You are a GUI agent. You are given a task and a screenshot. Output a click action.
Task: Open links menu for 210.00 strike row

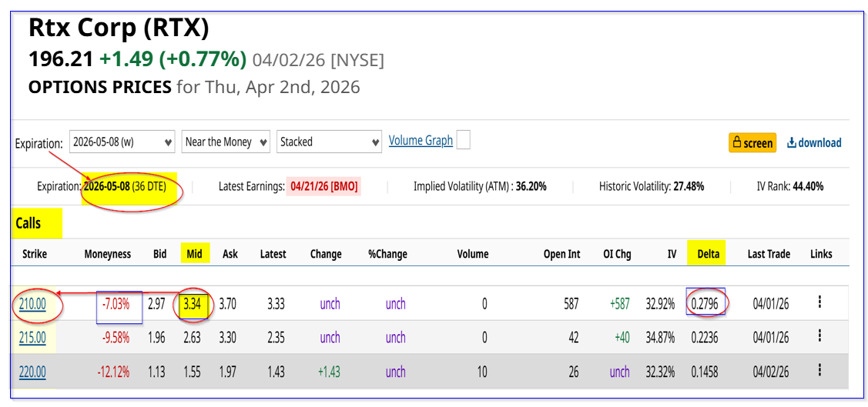pyautogui.click(x=819, y=303)
